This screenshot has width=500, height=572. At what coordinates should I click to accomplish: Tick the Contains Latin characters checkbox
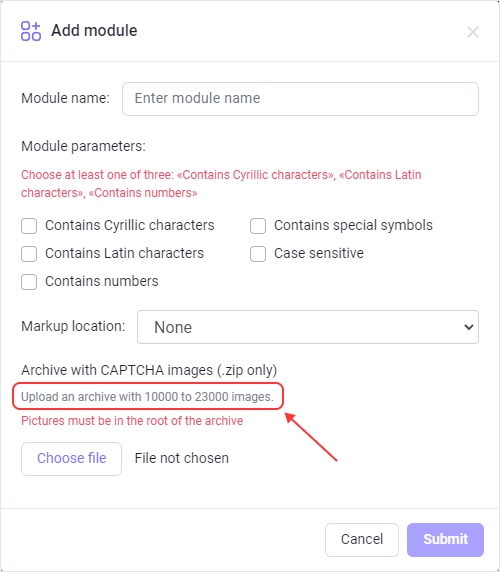pos(29,254)
